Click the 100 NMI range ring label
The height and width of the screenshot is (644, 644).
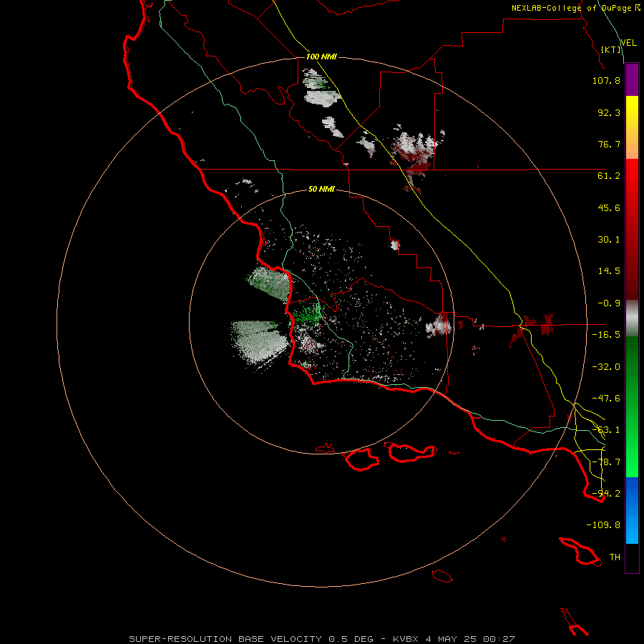pos(321,57)
